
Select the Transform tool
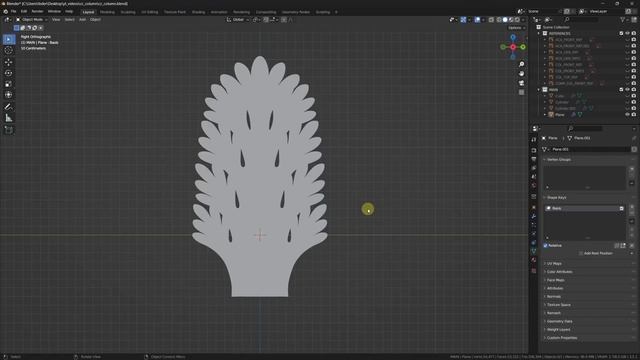tap(9, 95)
